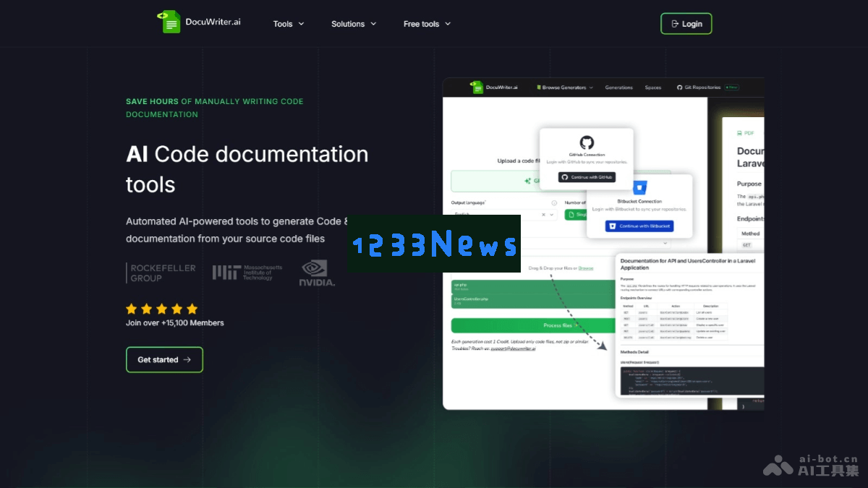Click the support@docuwriter.ai email link

513,348
